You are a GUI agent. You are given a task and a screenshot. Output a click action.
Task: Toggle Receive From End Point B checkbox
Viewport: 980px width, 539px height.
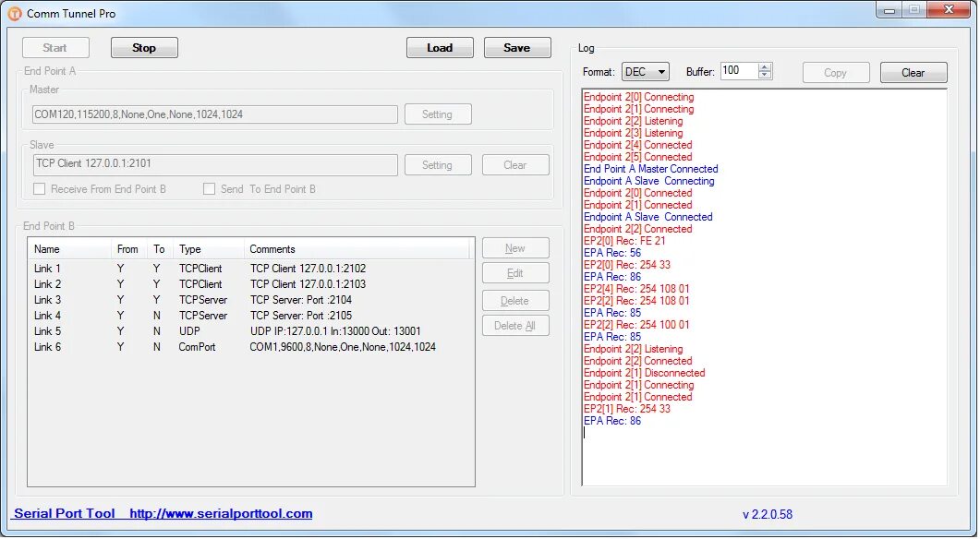[x=40, y=188]
